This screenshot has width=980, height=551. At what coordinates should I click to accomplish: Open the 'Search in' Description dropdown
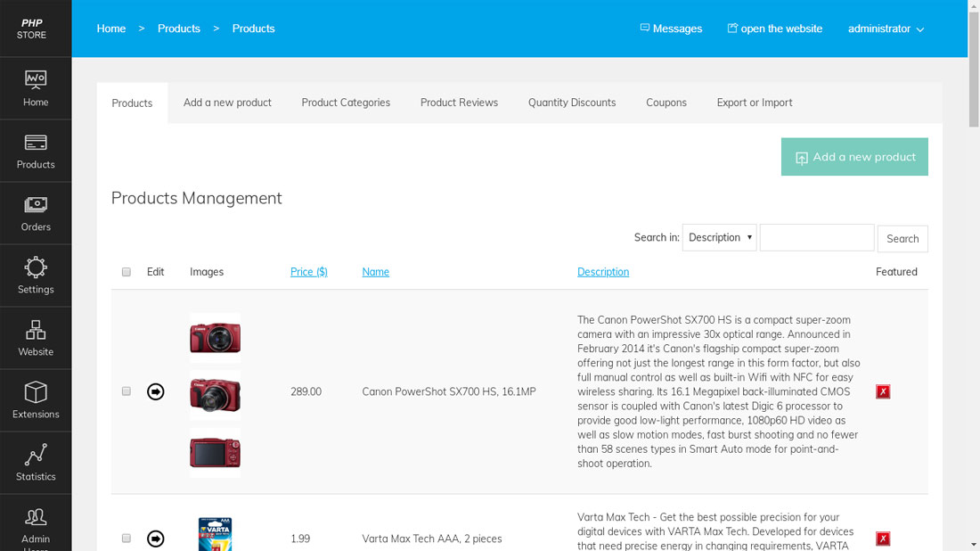point(719,238)
